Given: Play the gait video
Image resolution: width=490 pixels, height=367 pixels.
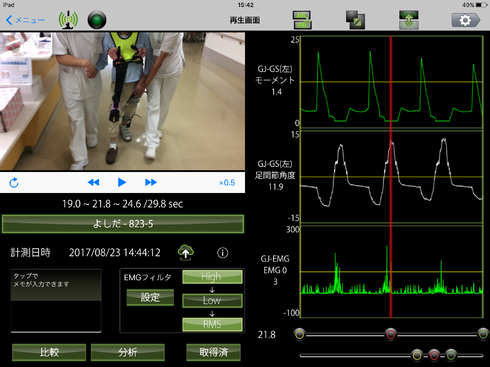Looking at the screenshot, I should point(122,182).
